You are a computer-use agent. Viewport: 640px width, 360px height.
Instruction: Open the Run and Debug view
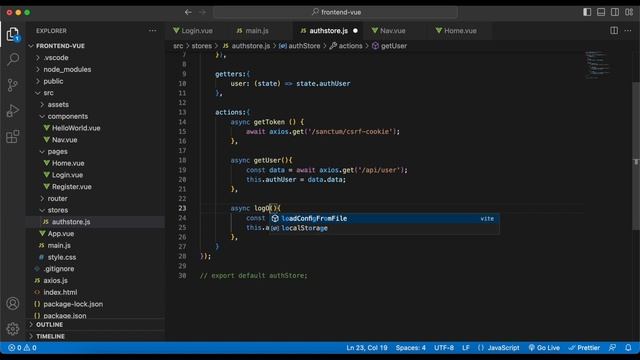tap(13, 111)
